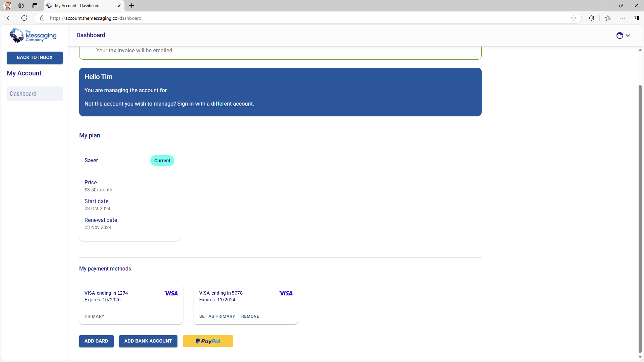Viewport: 644px width, 362px height.
Task: Open the user account avatar menu
Action: [x=623, y=36]
